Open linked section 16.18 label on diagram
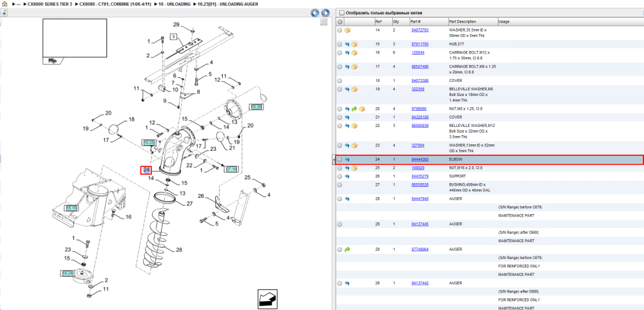The height and width of the screenshot is (310, 644). [x=72, y=208]
